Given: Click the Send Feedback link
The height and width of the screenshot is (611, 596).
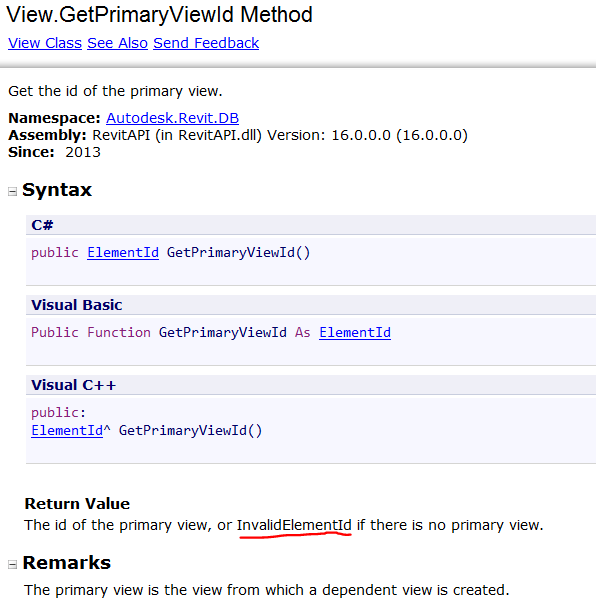Looking at the screenshot, I should click(206, 43).
